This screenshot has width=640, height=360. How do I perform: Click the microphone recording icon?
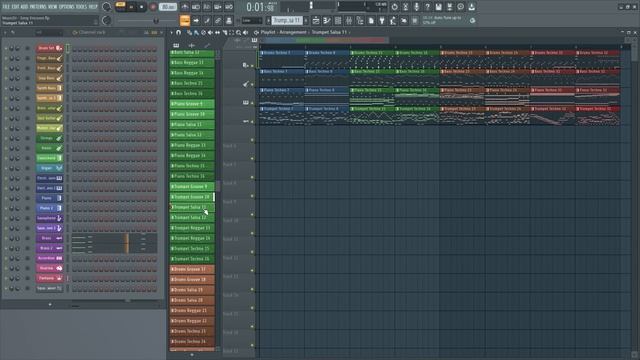tap(416, 7)
